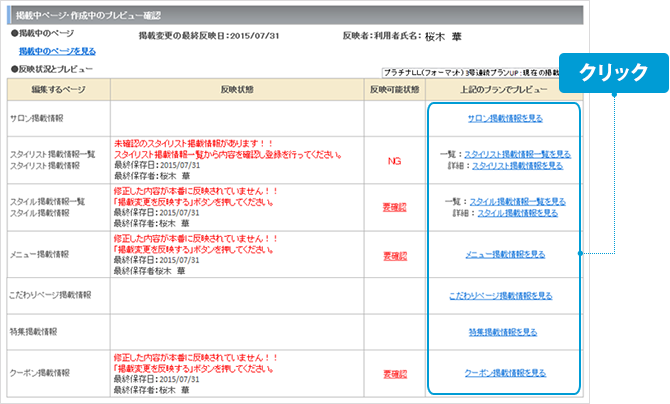Open スタイリスト掲載情報一覧を見る link
Image resolution: width=670 pixels, height=404 pixels.
(517, 154)
